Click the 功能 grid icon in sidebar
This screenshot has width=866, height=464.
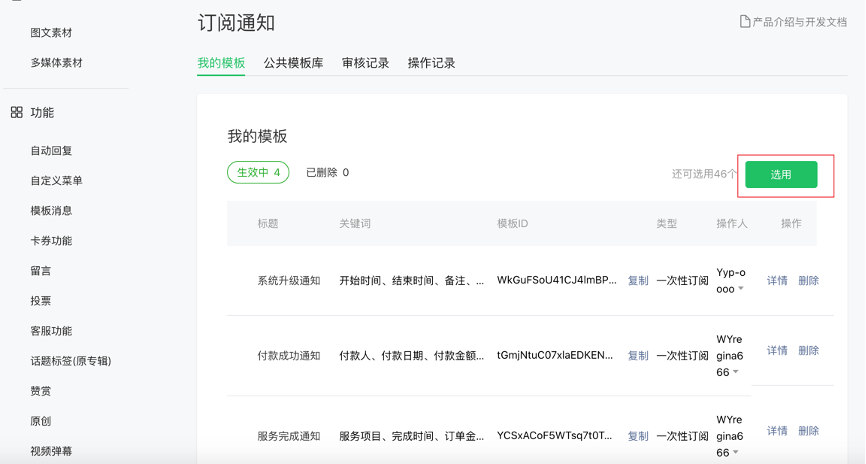[17, 113]
